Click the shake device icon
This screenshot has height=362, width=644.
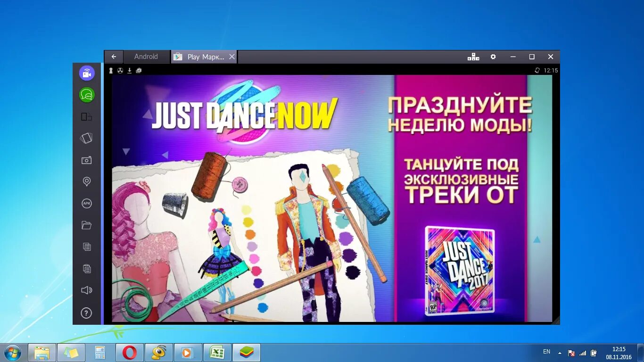pos(86,138)
